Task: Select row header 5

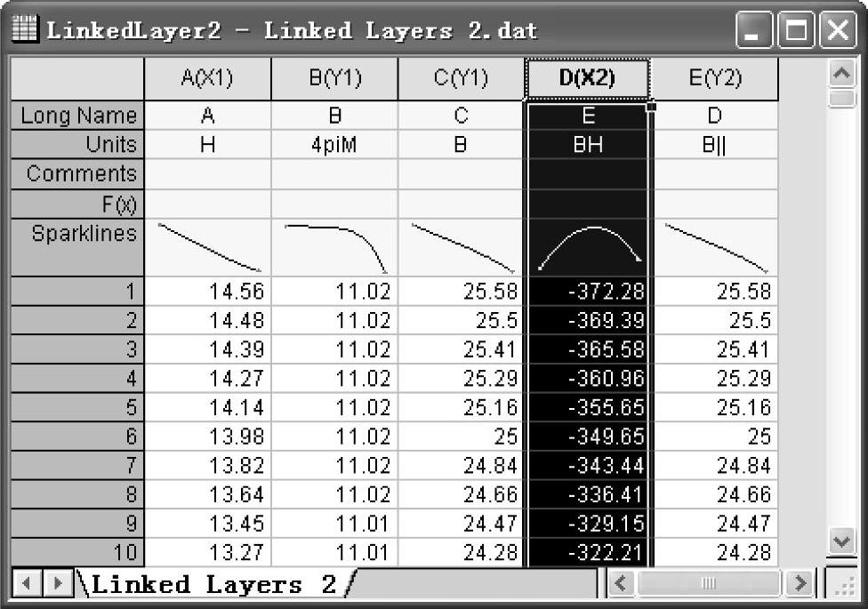Action: 77,407
